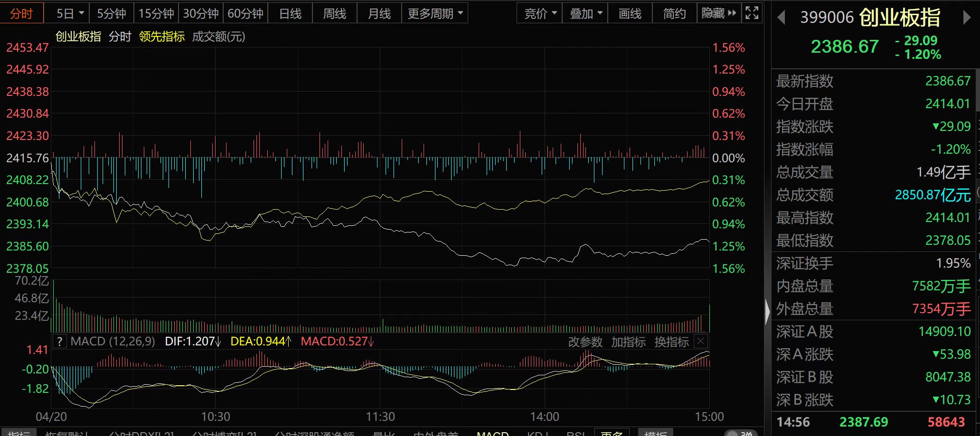This screenshot has width=980, height=436.
Task: Go to previous stock with left arrow
Action: (x=781, y=18)
